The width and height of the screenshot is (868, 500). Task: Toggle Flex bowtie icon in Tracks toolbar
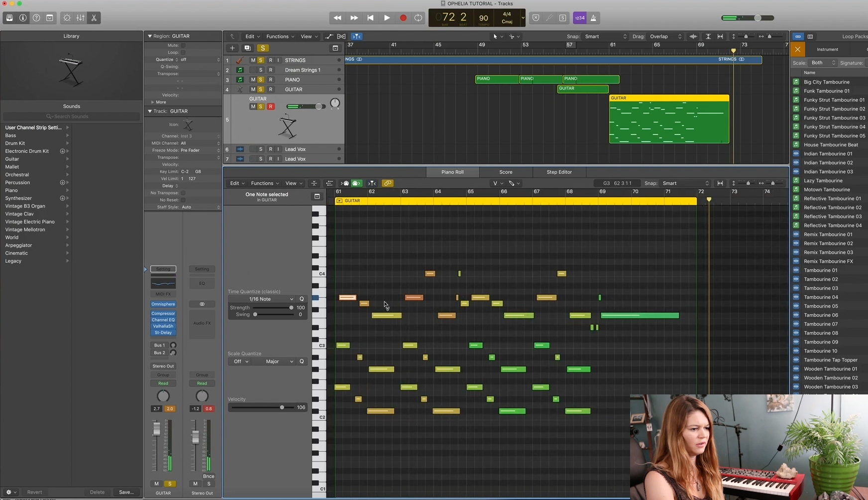click(x=341, y=36)
